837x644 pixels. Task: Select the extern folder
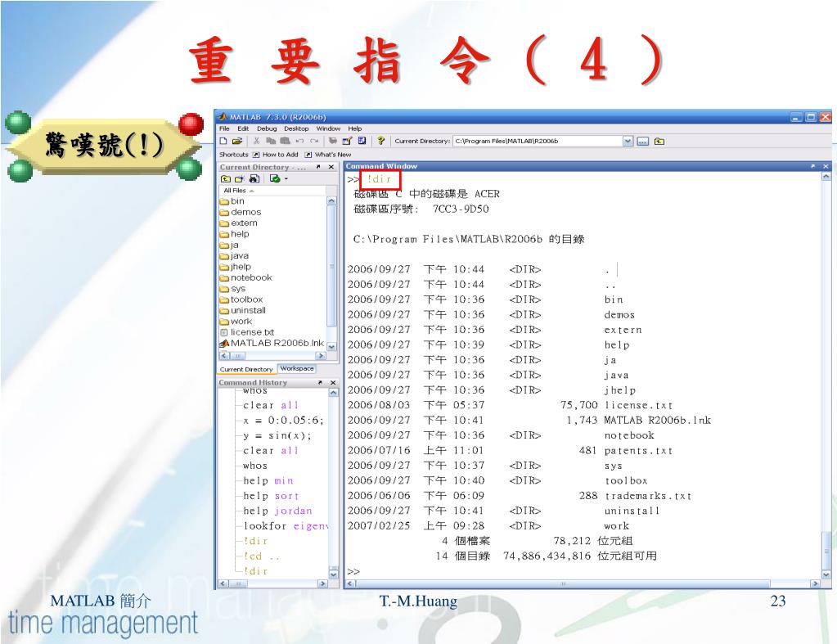pyautogui.click(x=239, y=223)
